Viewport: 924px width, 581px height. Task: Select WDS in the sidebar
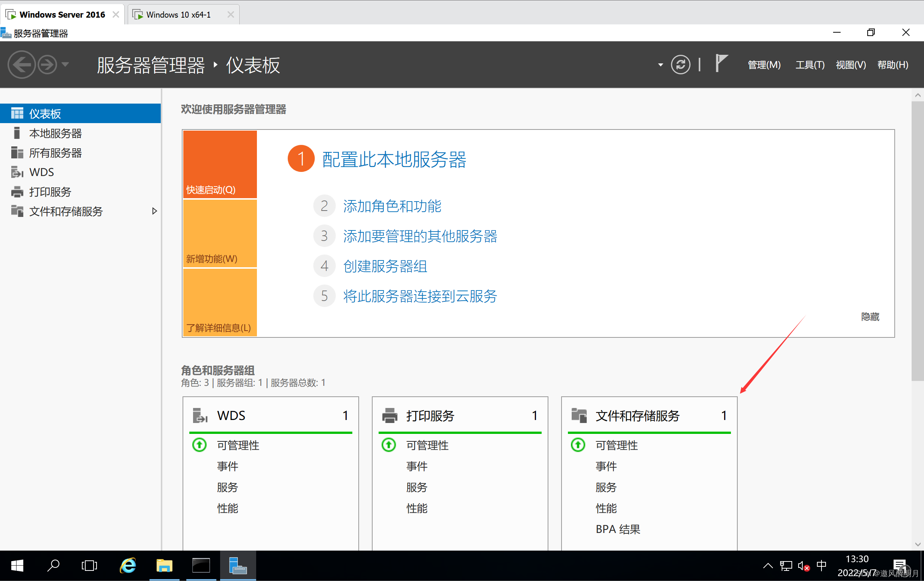[80, 172]
